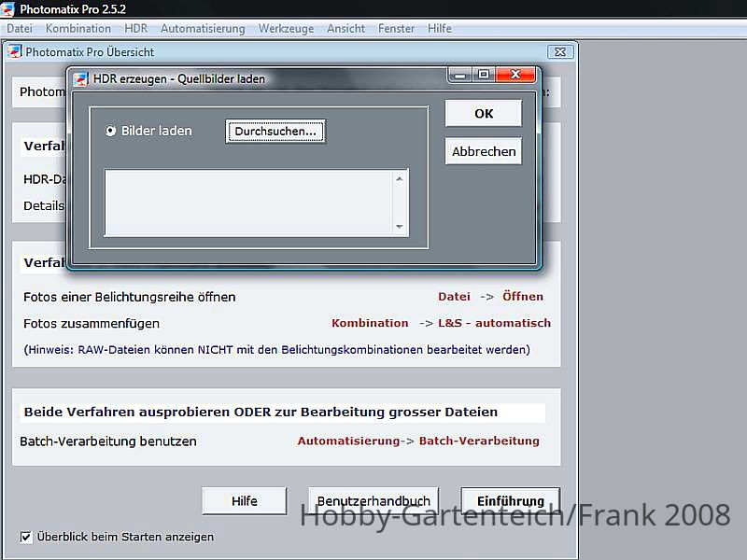747x560 pixels.
Task: Open the Benutzerhandbuch button
Action: [x=373, y=501]
